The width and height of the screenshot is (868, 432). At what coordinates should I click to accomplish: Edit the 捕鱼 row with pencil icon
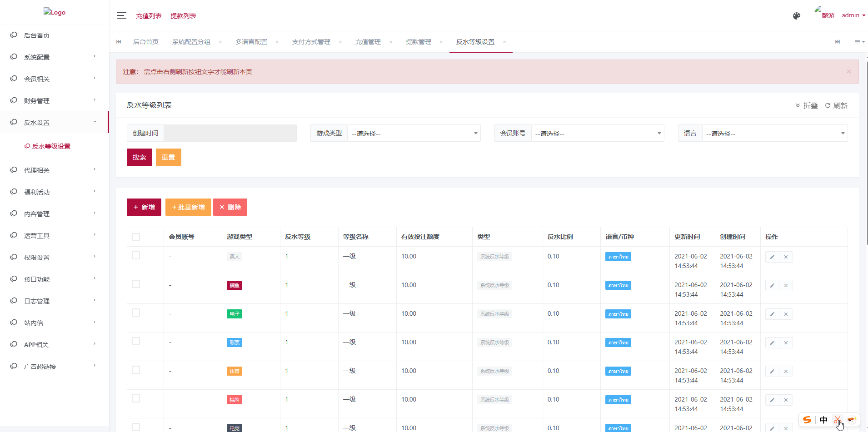click(x=772, y=286)
